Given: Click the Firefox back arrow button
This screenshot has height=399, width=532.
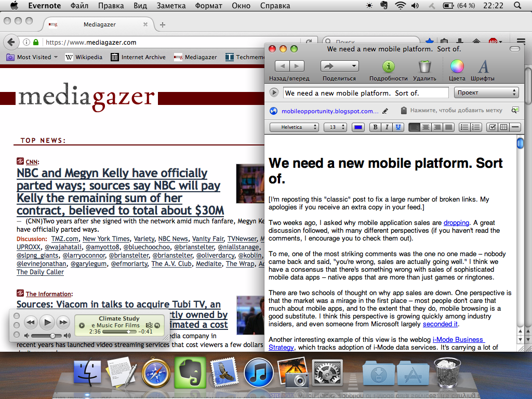Looking at the screenshot, I should click(11, 42).
